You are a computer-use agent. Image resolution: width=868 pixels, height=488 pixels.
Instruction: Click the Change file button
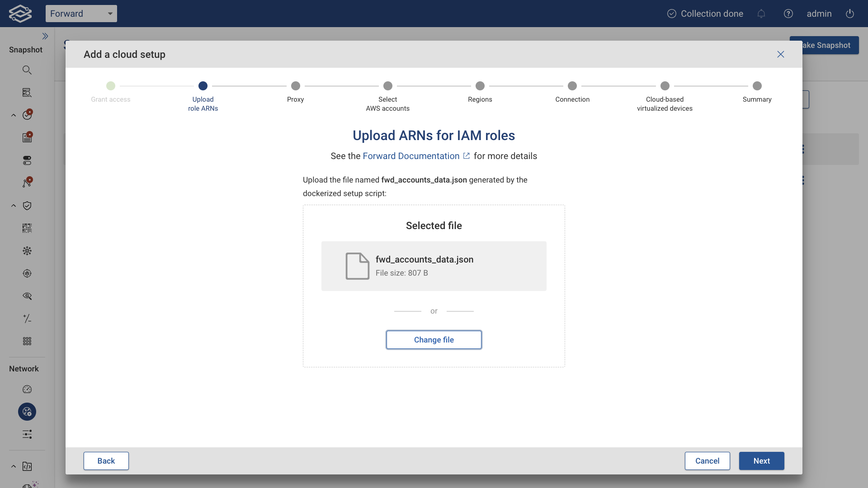point(434,339)
